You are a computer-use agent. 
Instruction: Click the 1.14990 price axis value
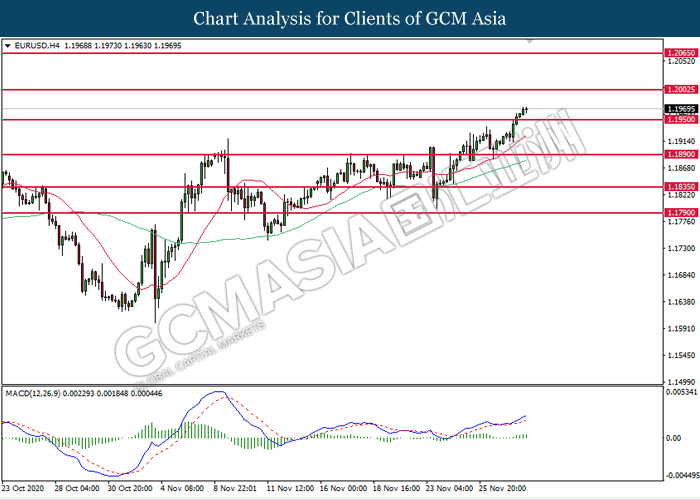click(x=681, y=382)
